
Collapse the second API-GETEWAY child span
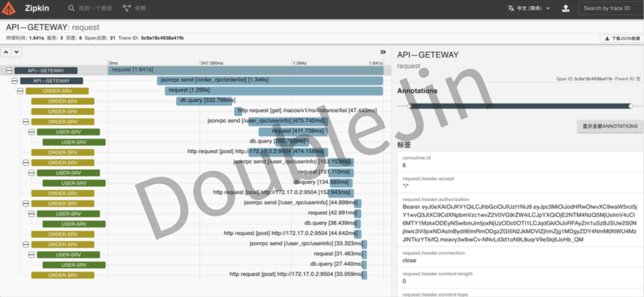click(x=15, y=81)
